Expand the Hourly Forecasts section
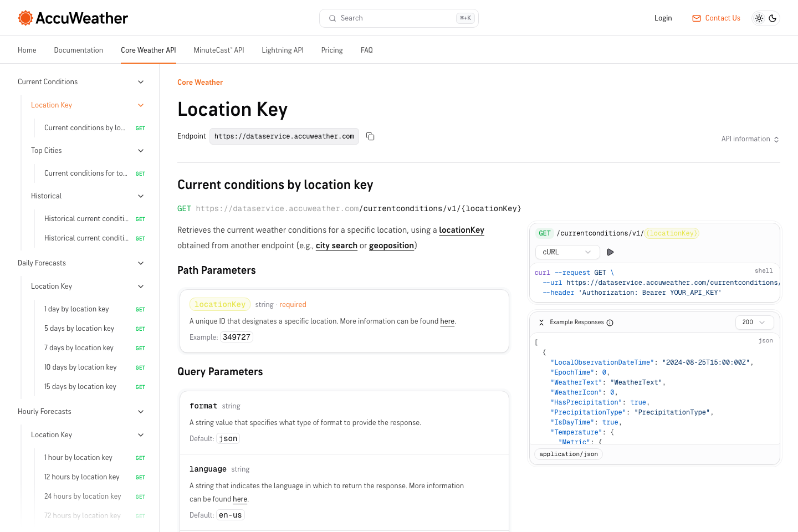 [x=141, y=411]
